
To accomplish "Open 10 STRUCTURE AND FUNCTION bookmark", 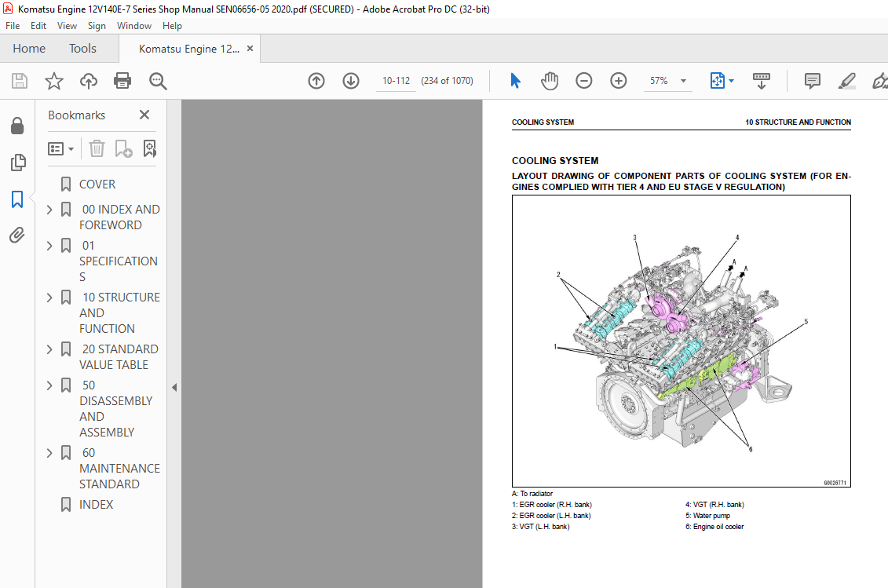I will pyautogui.click(x=119, y=313).
